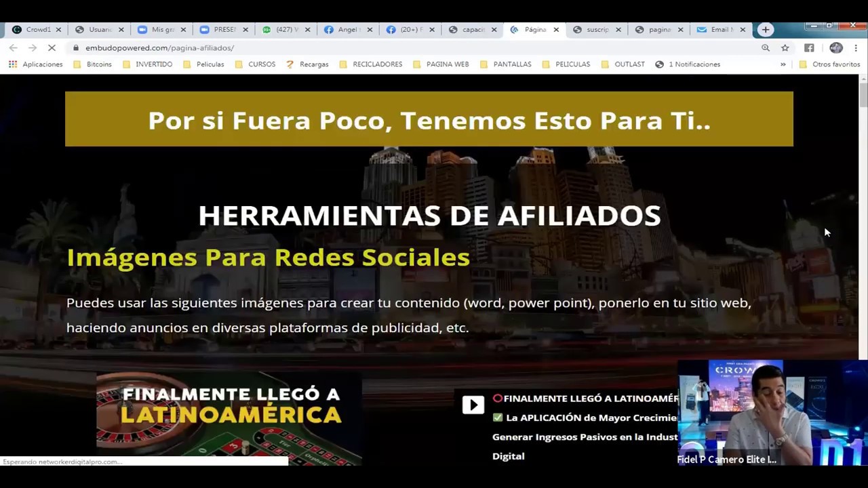
Task: Click the webcam overlay of Fidel P Camero
Action: click(773, 413)
